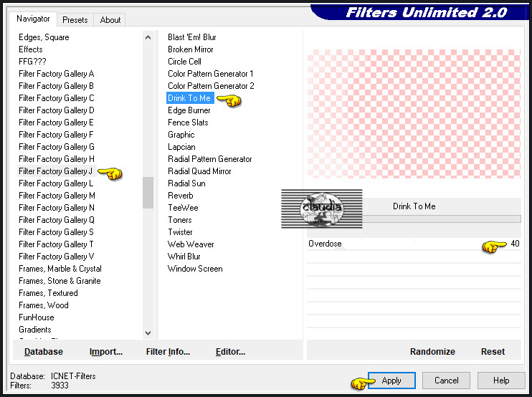
Task: Select Filter Factory Gallery N
Action: 57,208
